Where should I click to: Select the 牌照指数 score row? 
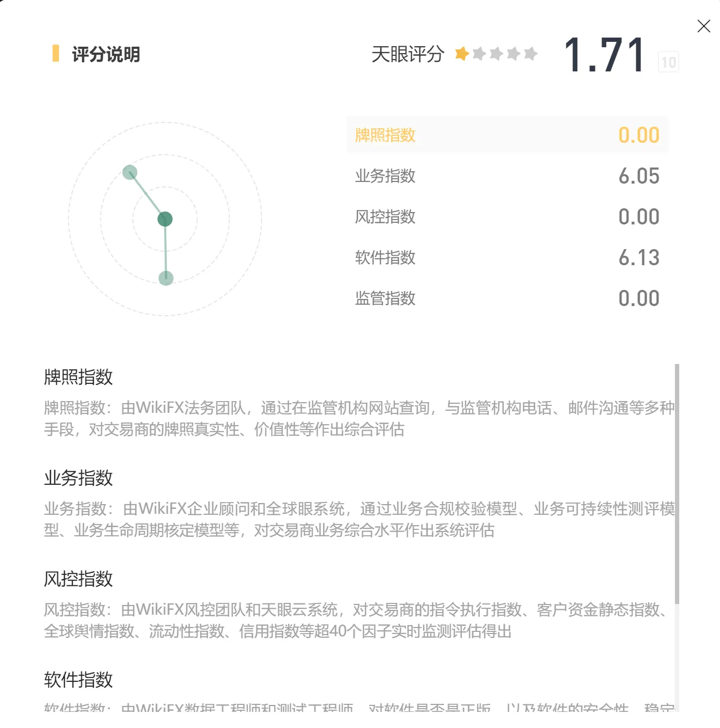(x=507, y=135)
